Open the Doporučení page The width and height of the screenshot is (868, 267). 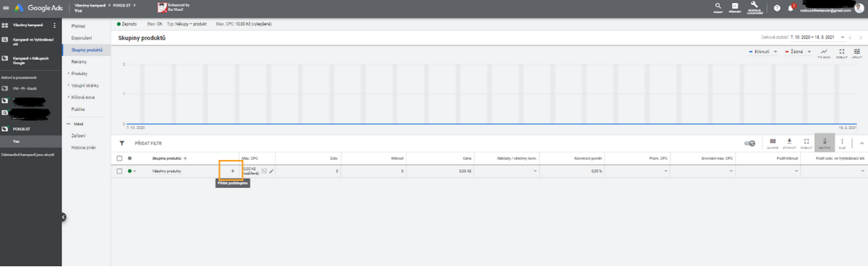81,38
